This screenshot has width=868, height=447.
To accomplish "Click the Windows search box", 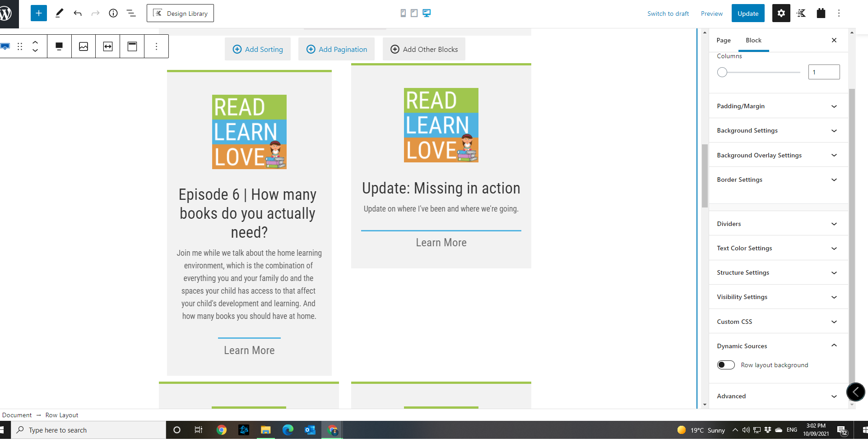I will (x=88, y=430).
